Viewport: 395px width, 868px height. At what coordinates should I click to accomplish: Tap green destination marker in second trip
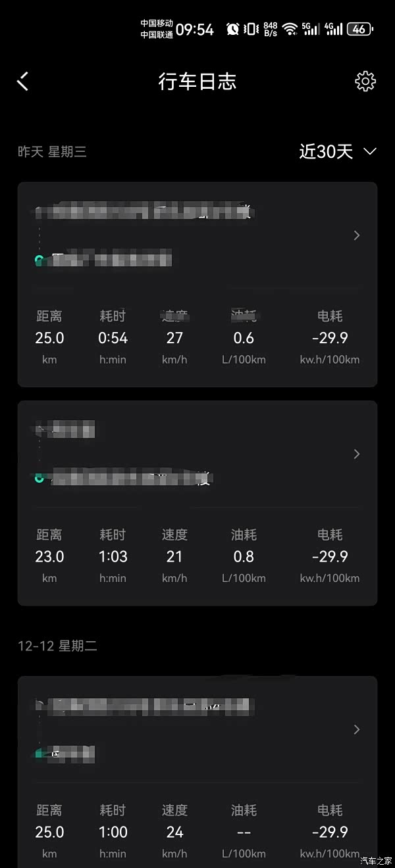39,478
